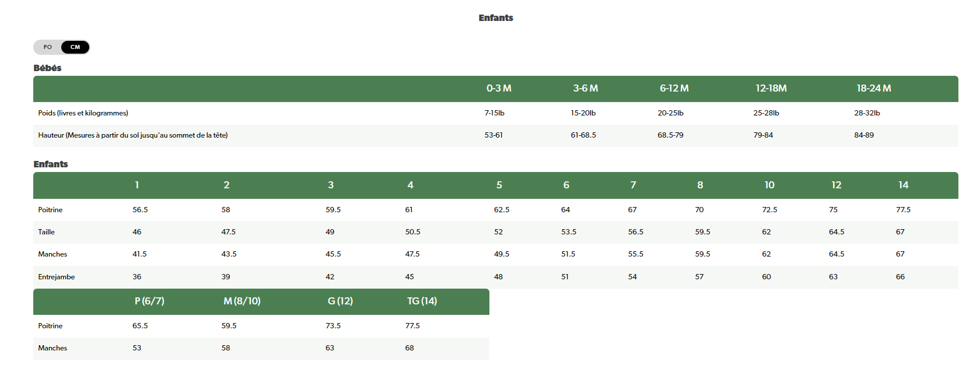Image resolution: width=980 pixels, height=379 pixels.
Task: Click the size 10 column header
Action: [769, 185]
